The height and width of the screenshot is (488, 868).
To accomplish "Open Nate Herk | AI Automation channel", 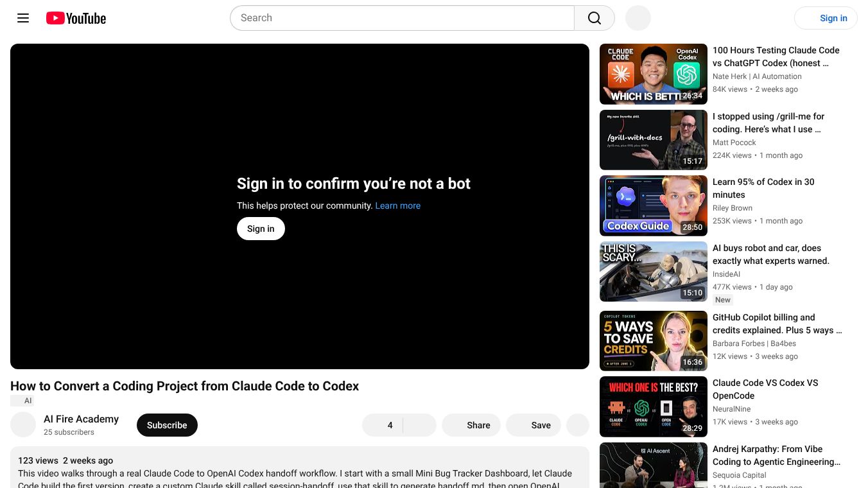I will click(x=757, y=76).
